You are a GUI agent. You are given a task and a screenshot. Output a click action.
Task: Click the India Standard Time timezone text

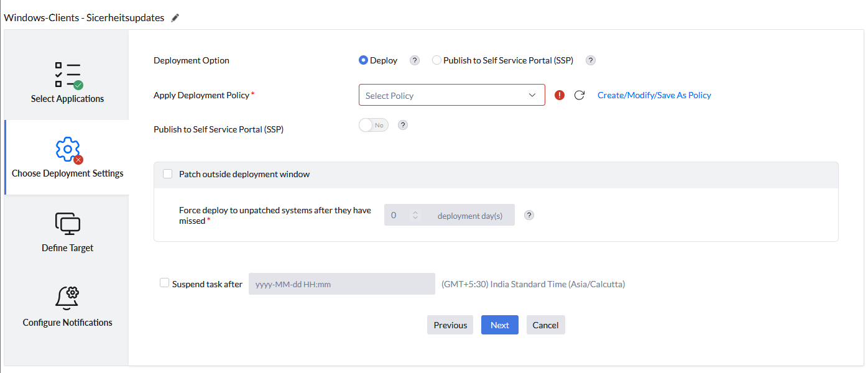[x=533, y=284]
